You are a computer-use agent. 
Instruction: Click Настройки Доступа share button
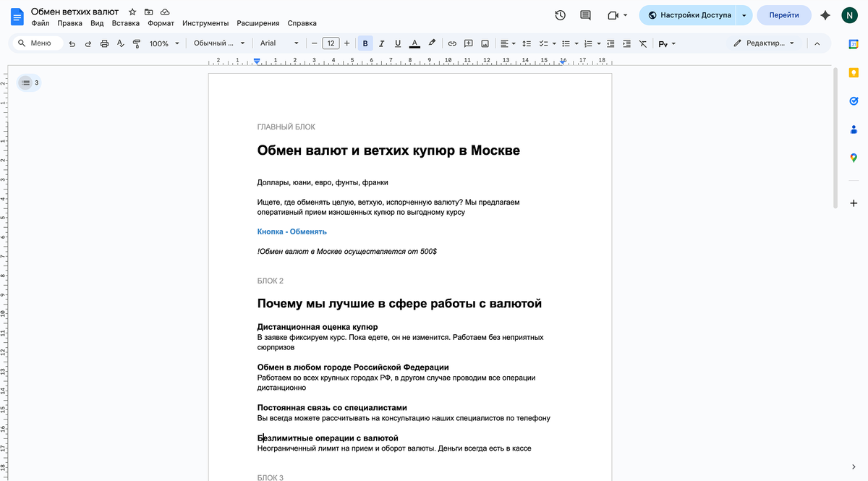click(x=688, y=15)
